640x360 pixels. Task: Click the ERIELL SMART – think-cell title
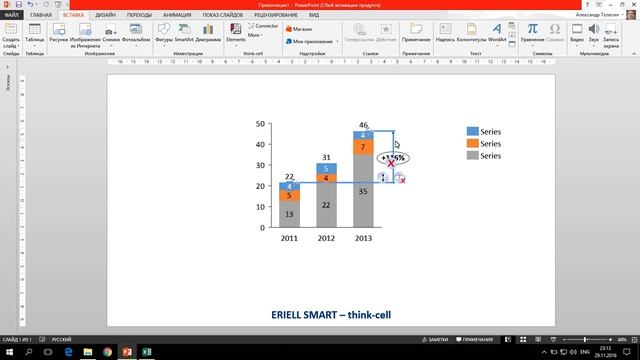(x=331, y=315)
